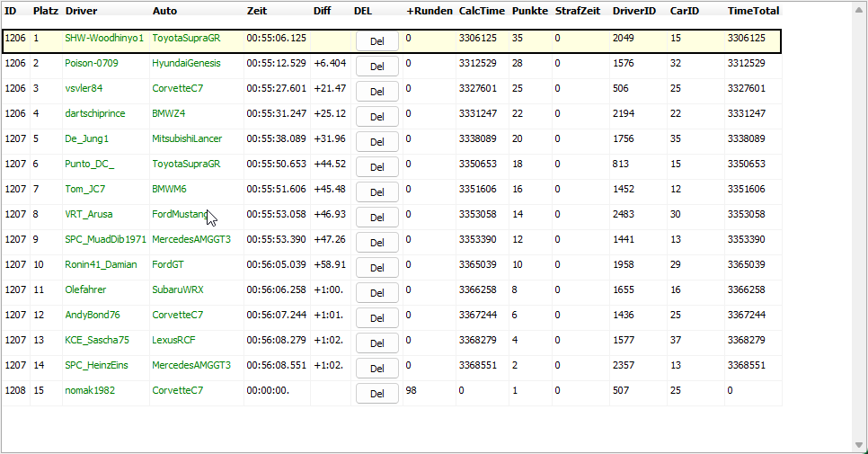Viewport: 868px width, 454px height.
Task: Click Del button next to De_Jung1
Action: click(376, 142)
